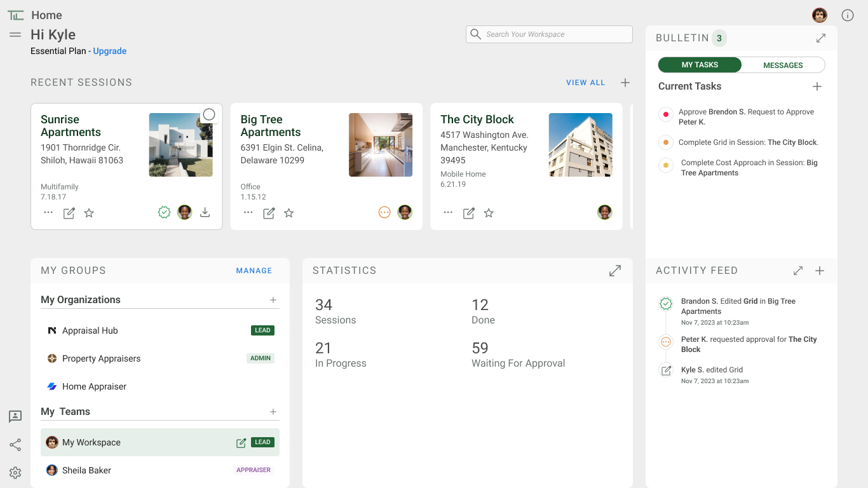This screenshot has width=868, height=488.
Task: Click the info icon at top right
Action: point(848,15)
